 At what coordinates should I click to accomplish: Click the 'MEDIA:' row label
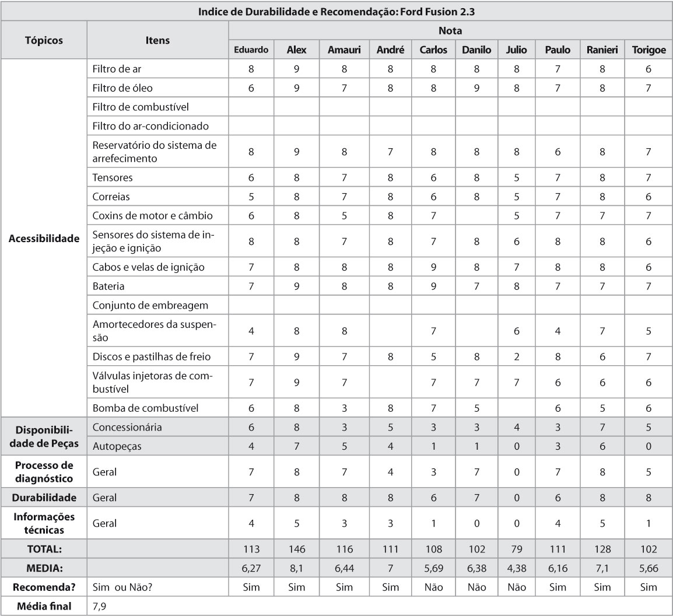click(x=44, y=568)
